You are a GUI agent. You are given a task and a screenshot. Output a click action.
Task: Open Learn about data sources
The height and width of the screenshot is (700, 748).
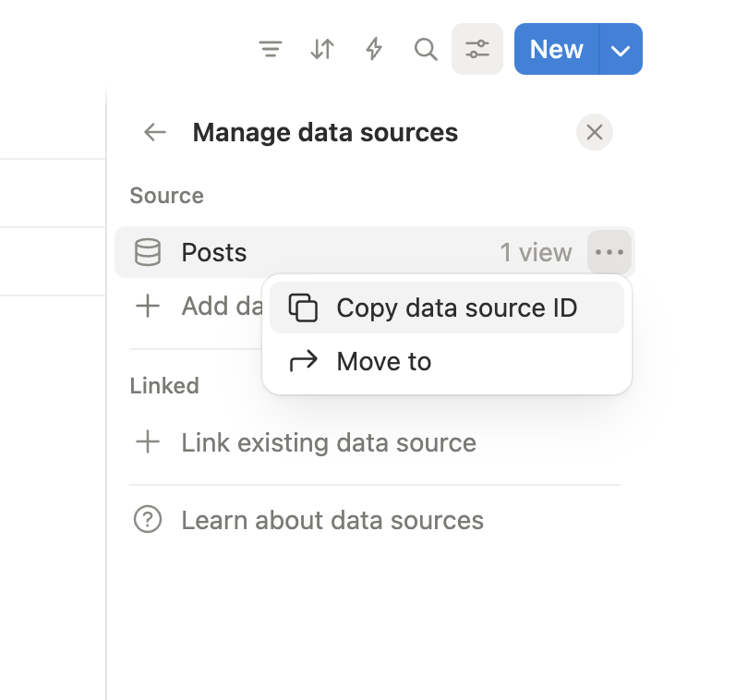point(332,520)
